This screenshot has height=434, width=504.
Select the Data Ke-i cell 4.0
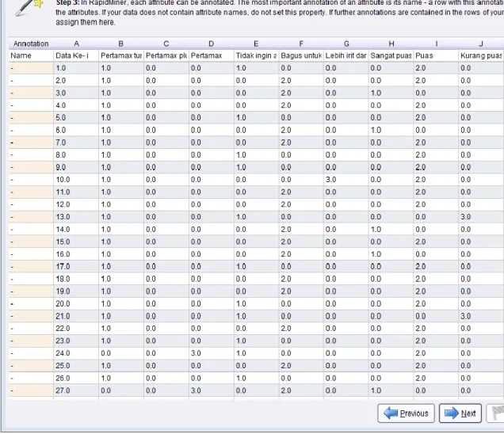point(76,105)
